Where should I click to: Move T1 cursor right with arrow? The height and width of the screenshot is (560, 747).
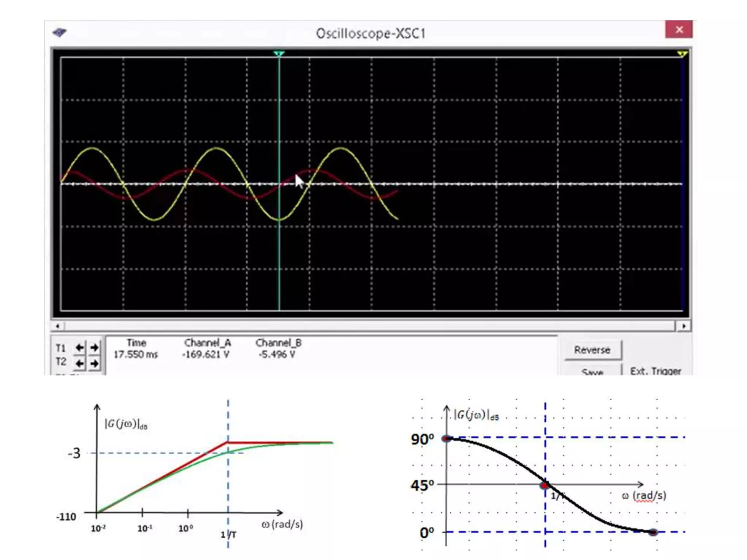coord(94,347)
